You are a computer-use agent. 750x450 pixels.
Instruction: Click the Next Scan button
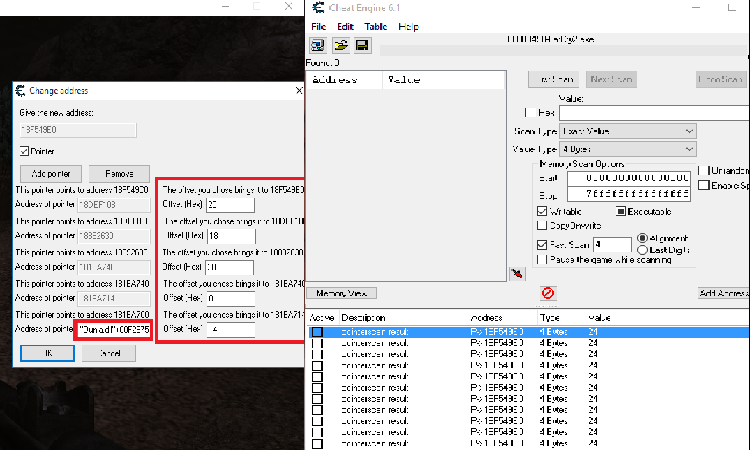pyautogui.click(x=611, y=79)
